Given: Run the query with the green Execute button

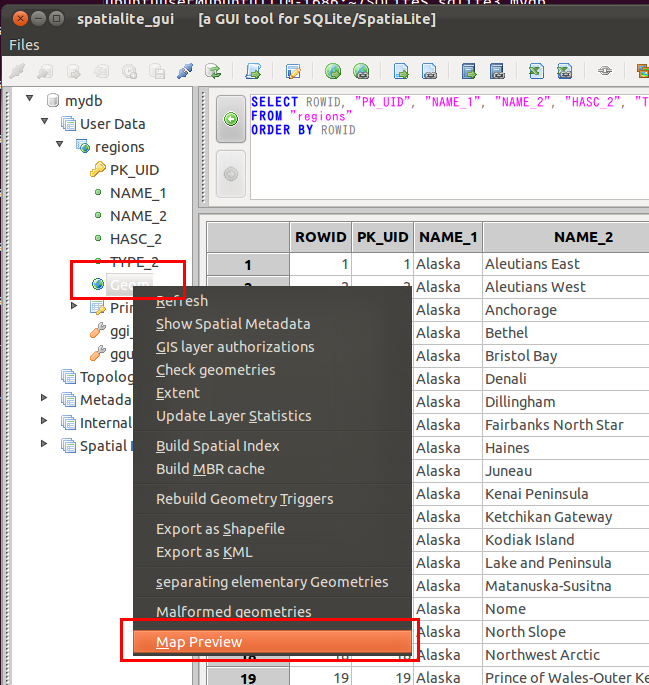Looking at the screenshot, I should (231, 119).
